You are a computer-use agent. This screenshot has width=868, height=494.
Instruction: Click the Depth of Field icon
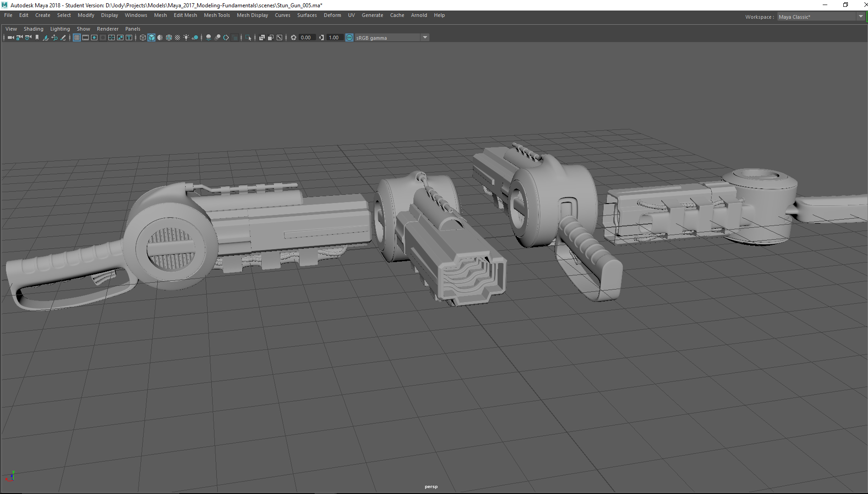point(235,38)
